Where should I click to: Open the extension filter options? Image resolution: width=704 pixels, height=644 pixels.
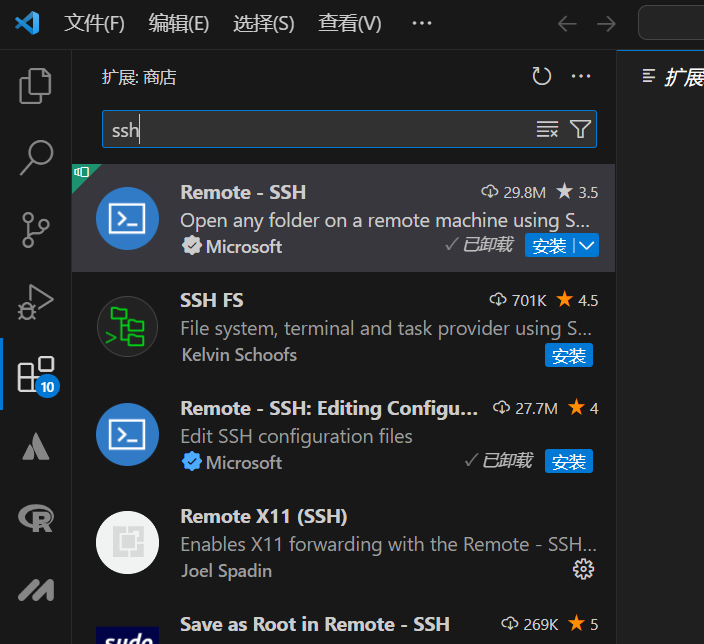pyautogui.click(x=581, y=129)
